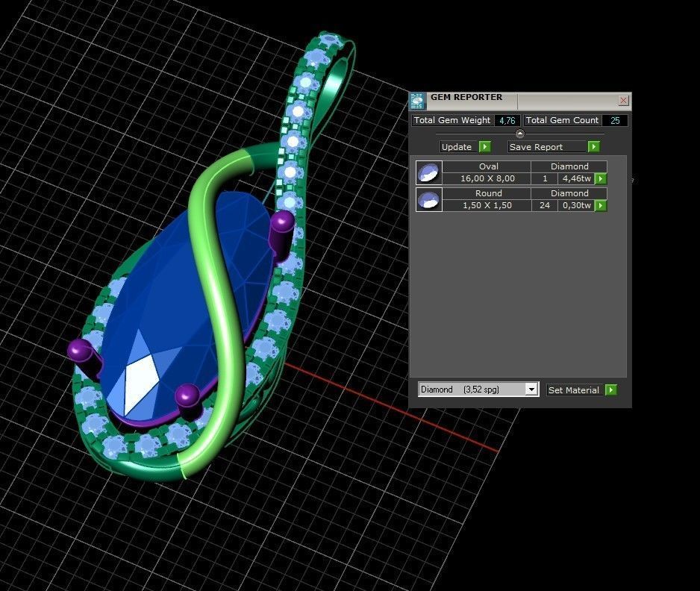Click Diamond material in Oval row
700x591 pixels.
[569, 166]
